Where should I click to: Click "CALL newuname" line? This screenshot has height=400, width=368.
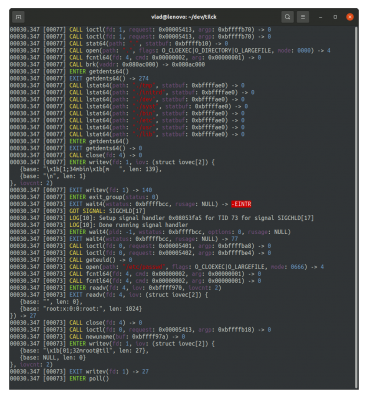coord(97,337)
